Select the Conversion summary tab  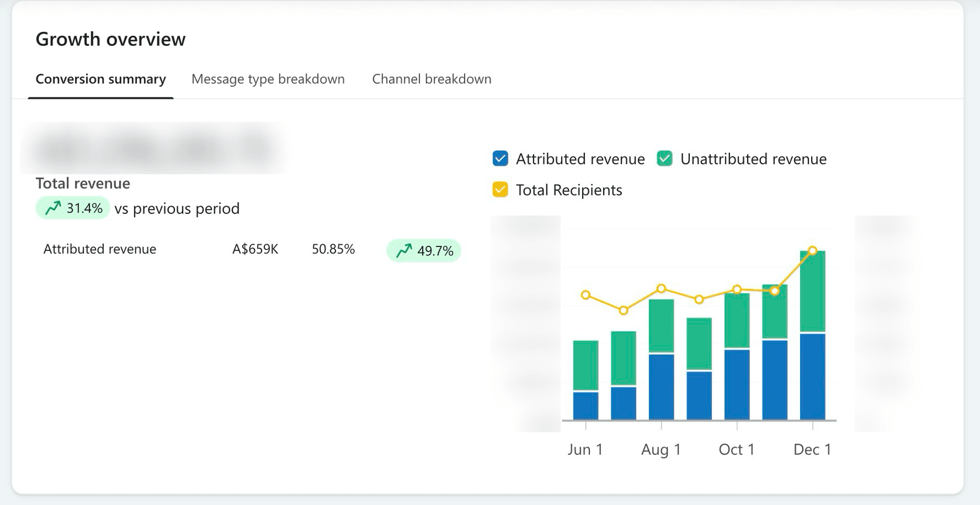(100, 79)
